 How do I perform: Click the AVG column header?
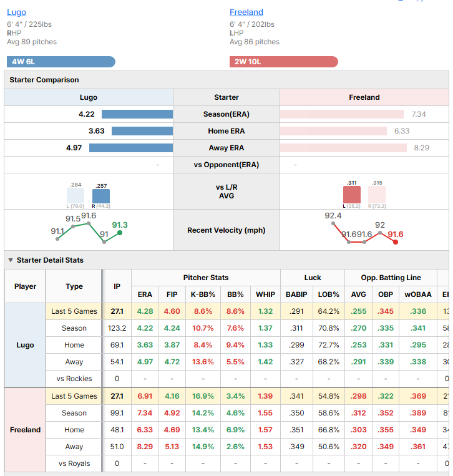click(359, 294)
